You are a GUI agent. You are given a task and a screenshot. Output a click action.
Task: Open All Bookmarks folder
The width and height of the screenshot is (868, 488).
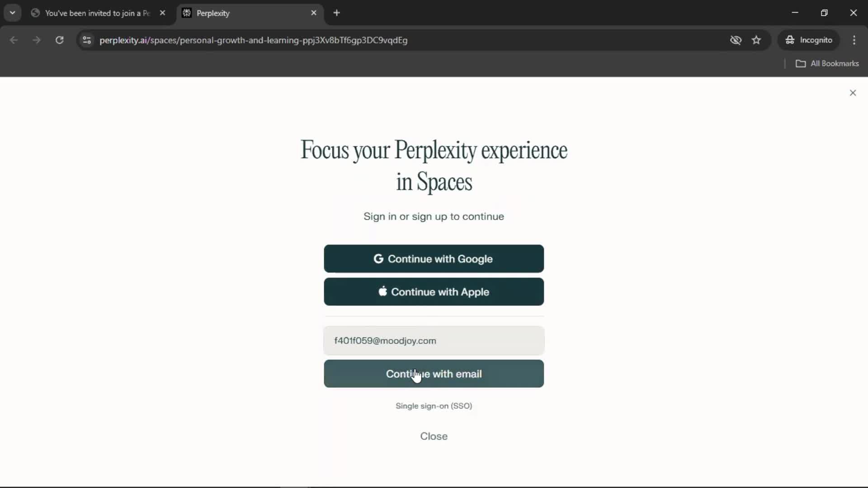point(827,64)
